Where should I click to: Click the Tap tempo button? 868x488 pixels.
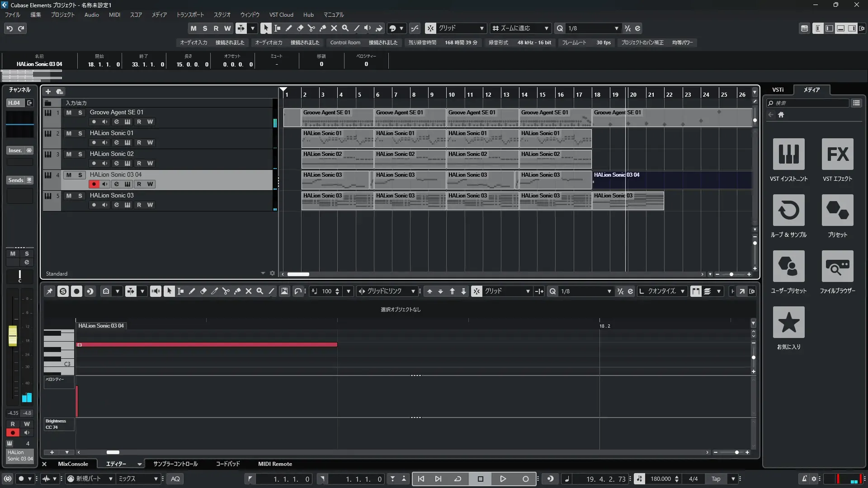(716, 479)
